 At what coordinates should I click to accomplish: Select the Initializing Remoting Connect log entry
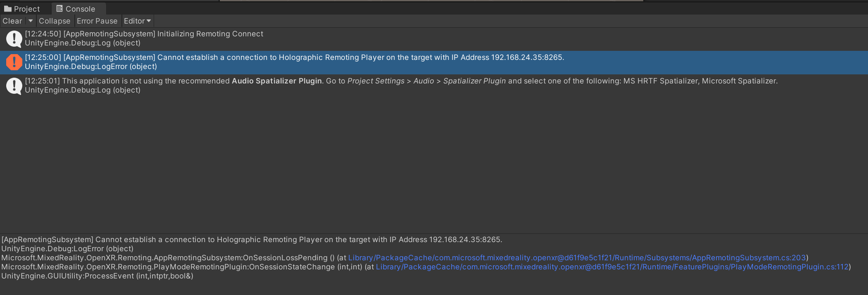click(434, 39)
